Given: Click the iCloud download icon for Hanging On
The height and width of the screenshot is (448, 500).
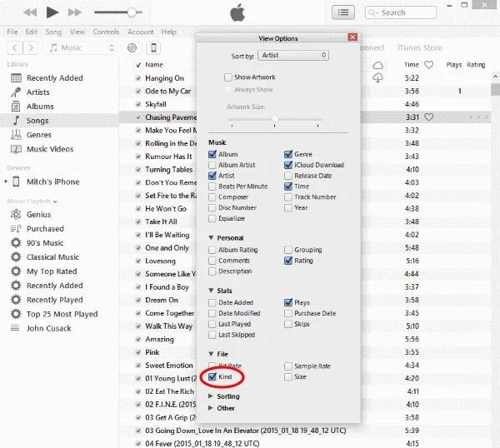Looking at the screenshot, I should tap(377, 78).
